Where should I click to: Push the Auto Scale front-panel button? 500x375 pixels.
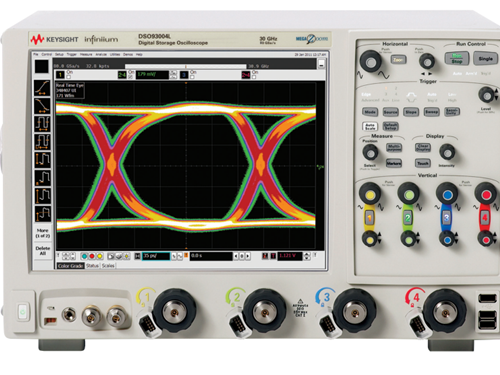pyautogui.click(x=370, y=126)
